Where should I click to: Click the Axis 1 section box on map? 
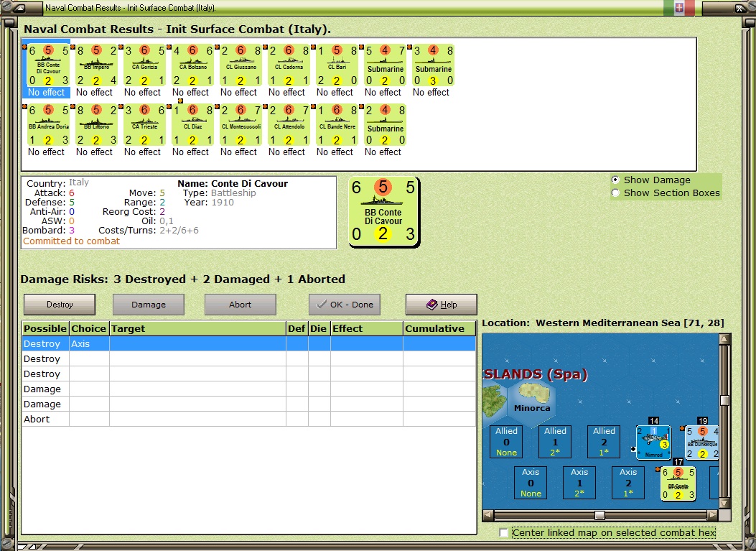579,483
